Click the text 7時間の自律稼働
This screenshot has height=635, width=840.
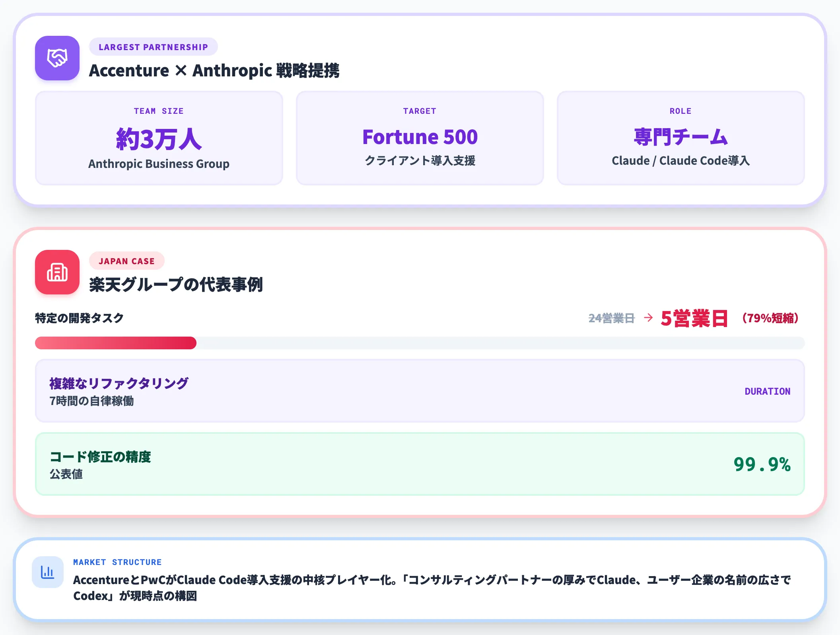(91, 401)
